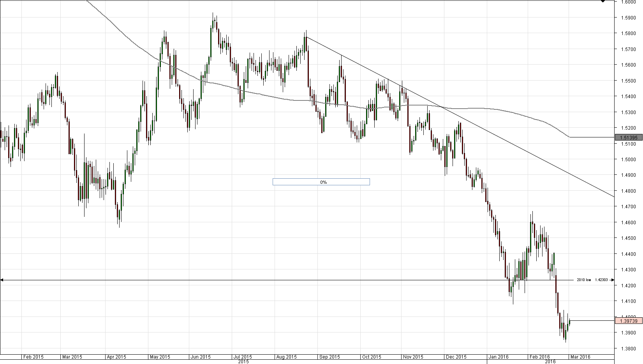
Task: Click the 1.4200 price axis label
Action: pyautogui.click(x=629, y=285)
